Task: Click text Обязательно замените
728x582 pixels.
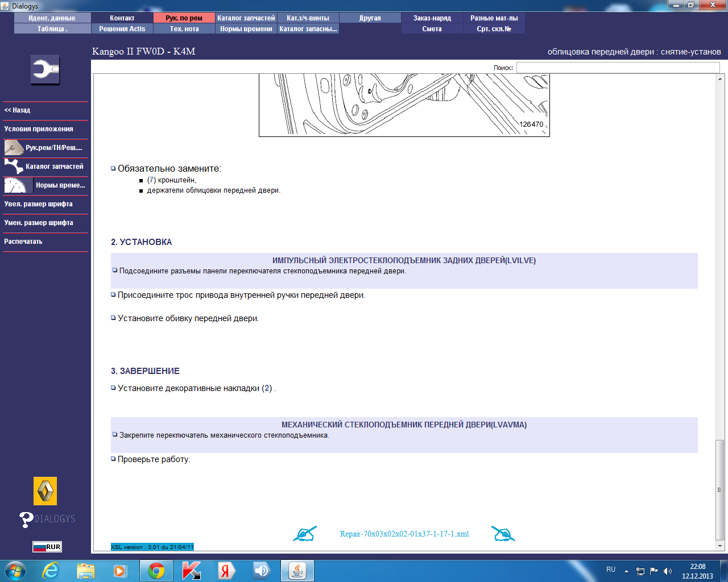Action: (169, 169)
